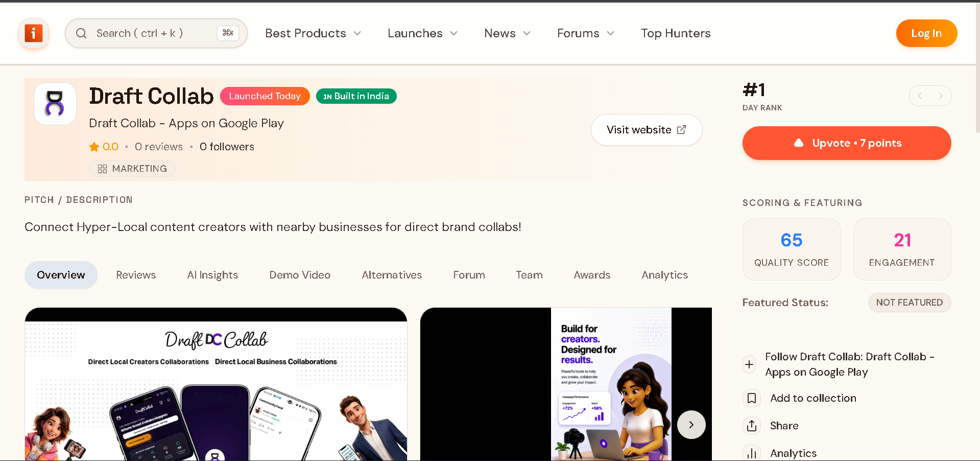The image size is (980, 461).
Task: Click the yellow rating star icon
Action: (x=94, y=147)
